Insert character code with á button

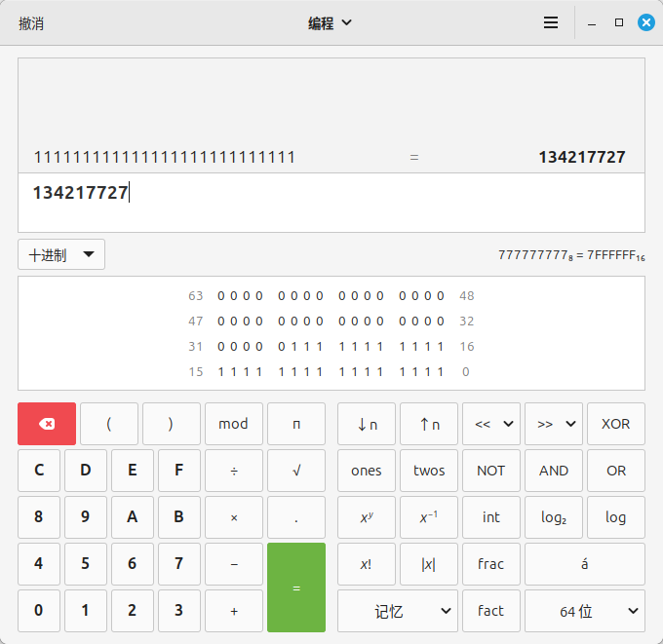coord(585,564)
